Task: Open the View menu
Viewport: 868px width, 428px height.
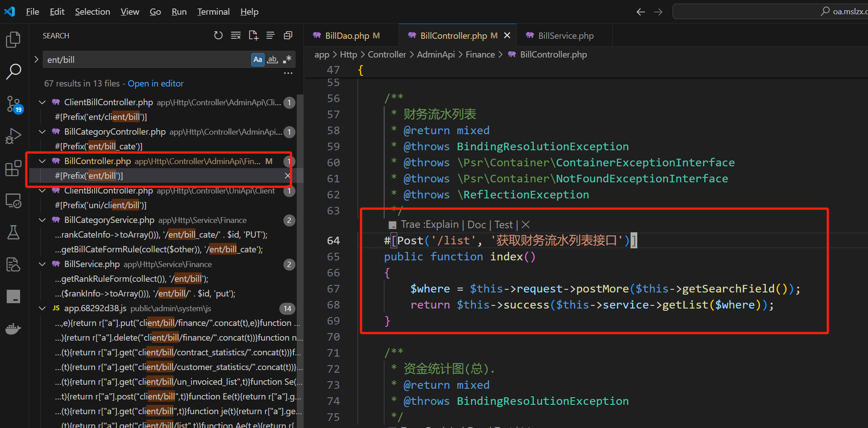Action: click(130, 12)
